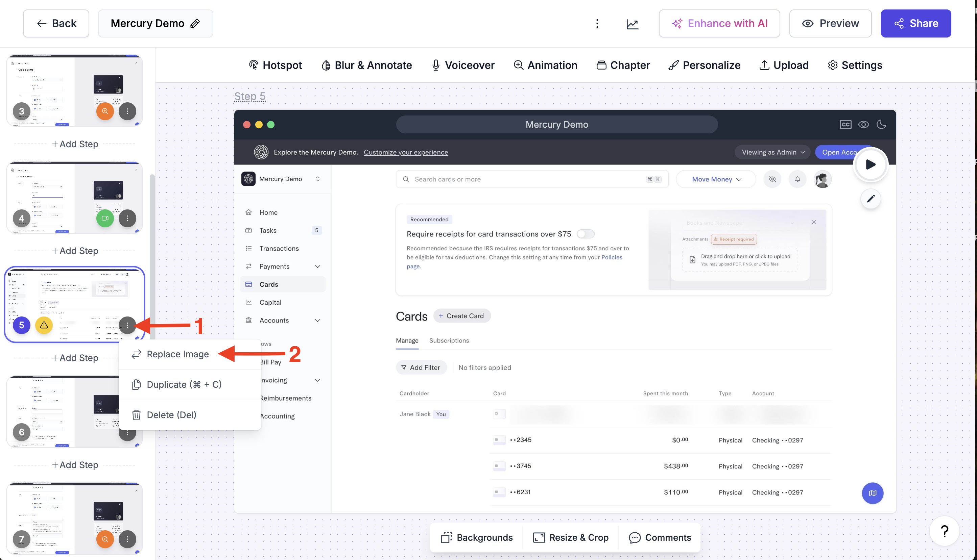Image resolution: width=977 pixels, height=560 pixels.
Task: Open the help question mark button
Action: tap(944, 531)
